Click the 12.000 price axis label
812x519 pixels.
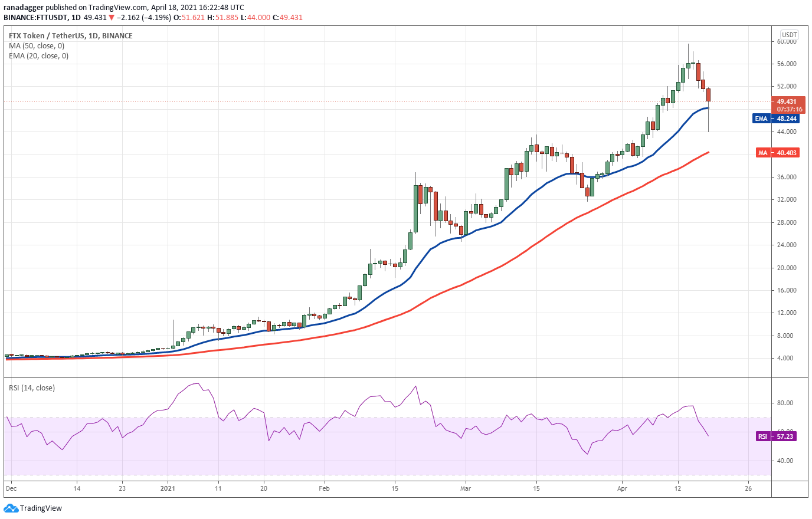tap(787, 313)
